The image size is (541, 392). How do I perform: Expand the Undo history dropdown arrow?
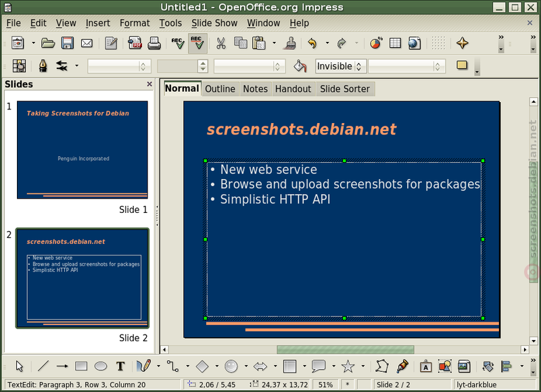click(327, 43)
